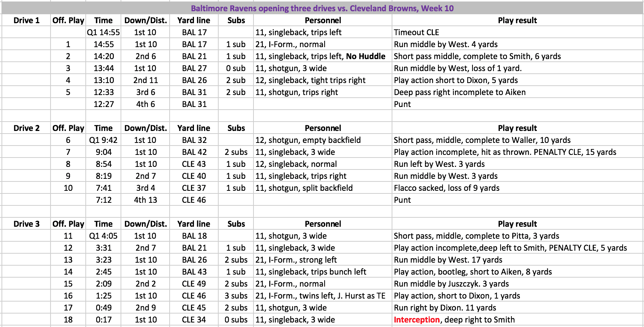The height and width of the screenshot is (327, 644).
Task: Click the Drive 1 'Personnel' header cell
Action: click(x=323, y=20)
